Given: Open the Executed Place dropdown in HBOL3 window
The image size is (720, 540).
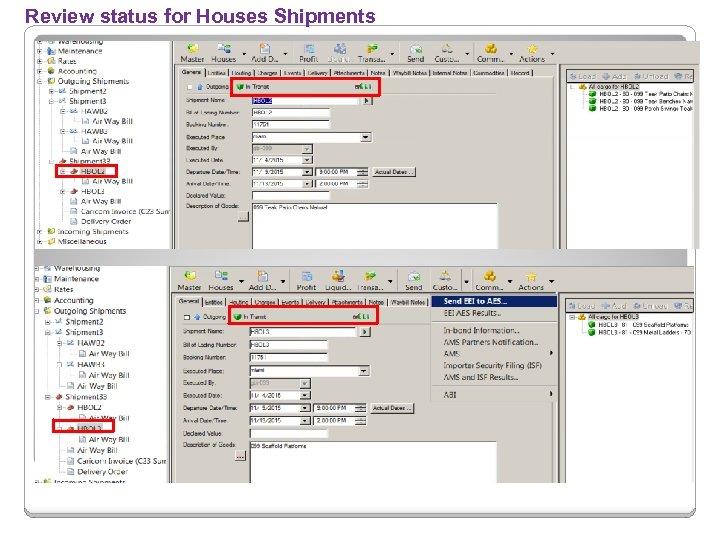Looking at the screenshot, I should [x=363, y=371].
